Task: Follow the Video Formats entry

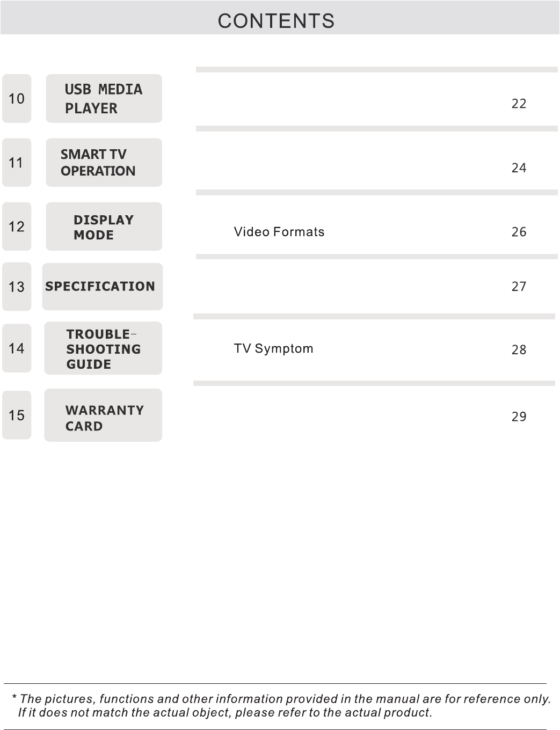Action: click(279, 232)
